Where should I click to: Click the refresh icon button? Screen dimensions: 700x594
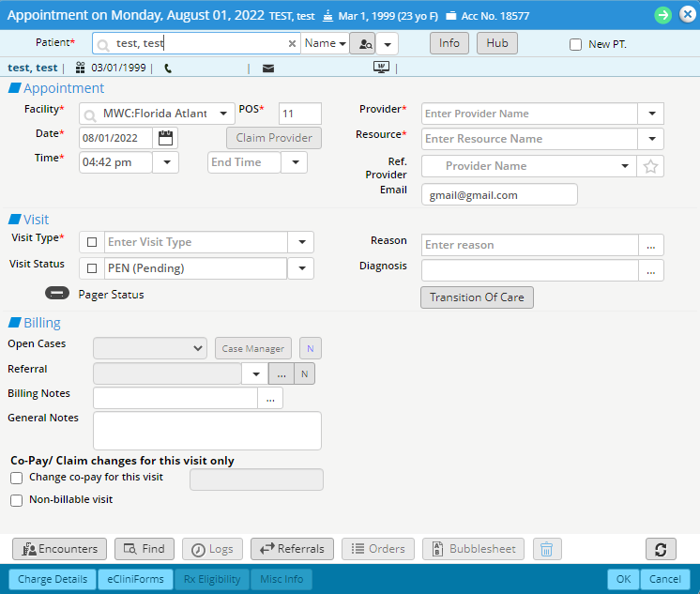(661, 549)
